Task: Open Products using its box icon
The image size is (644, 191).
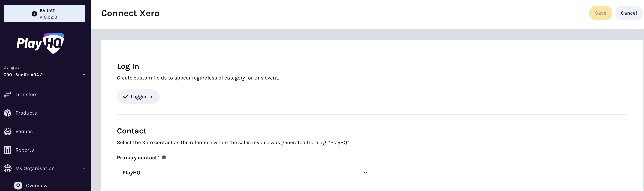Action: (8, 113)
